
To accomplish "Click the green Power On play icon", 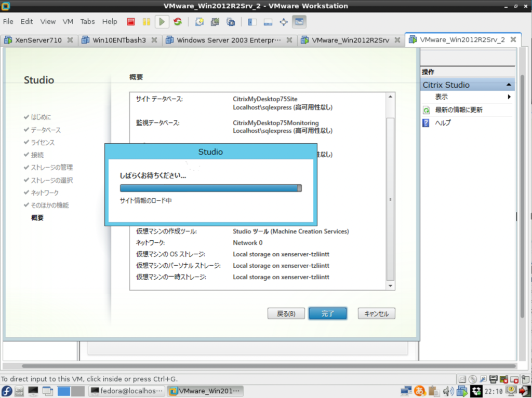I will 162,22.
